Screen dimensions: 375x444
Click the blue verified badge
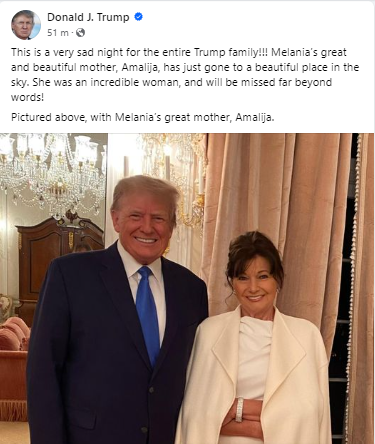click(138, 17)
